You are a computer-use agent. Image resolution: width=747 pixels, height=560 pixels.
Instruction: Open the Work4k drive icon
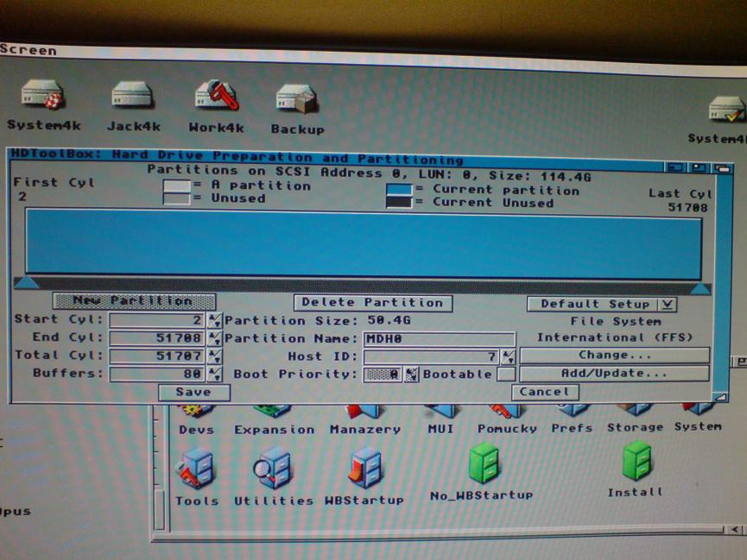click(x=215, y=95)
